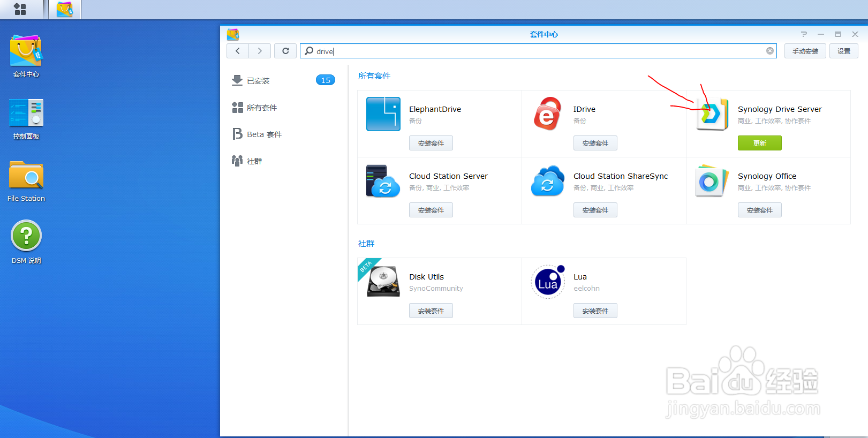Click the help question mark in title bar
The width and height of the screenshot is (868, 438).
pyautogui.click(x=804, y=34)
